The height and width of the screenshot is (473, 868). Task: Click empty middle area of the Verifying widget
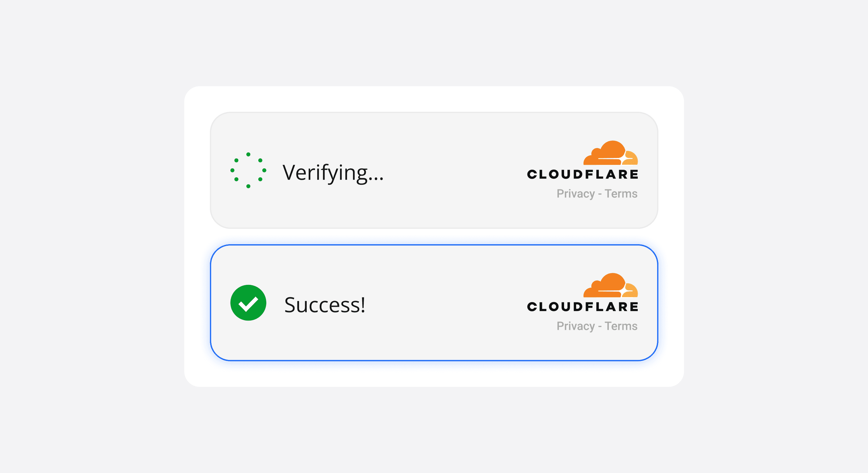455,170
